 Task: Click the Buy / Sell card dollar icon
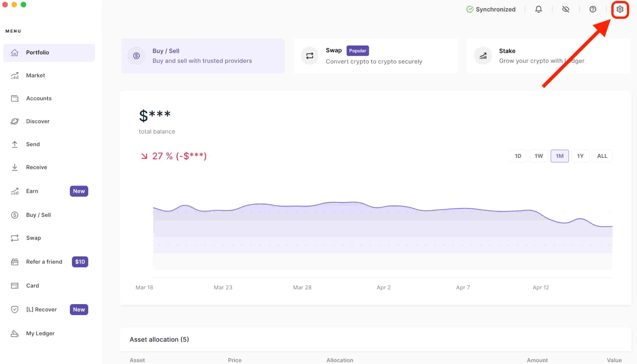pyautogui.click(x=136, y=56)
